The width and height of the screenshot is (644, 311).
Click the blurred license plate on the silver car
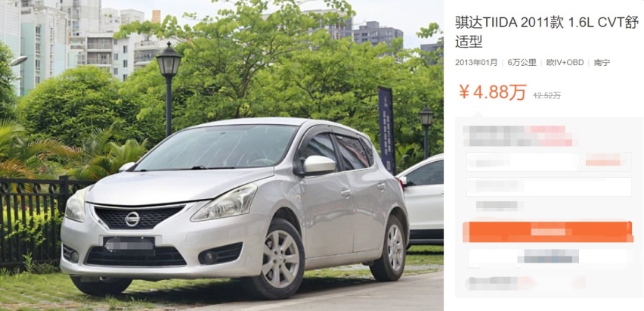129,244
